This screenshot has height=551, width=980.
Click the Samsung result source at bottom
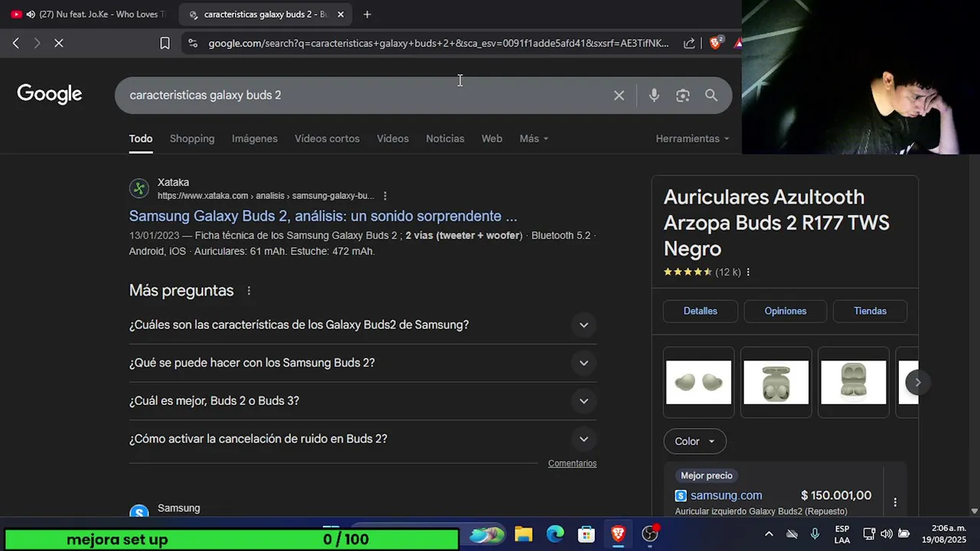178,508
